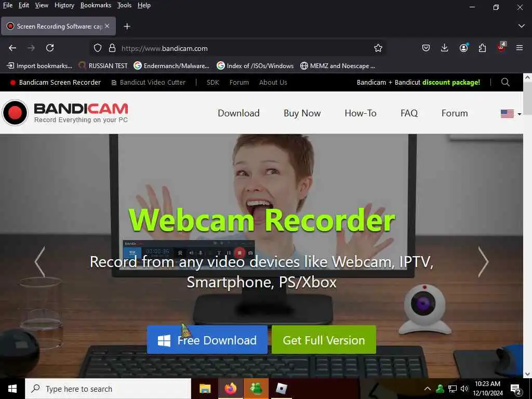Reload the page using the refresh icon
Screen dimensions: 532x399
click(50, 48)
